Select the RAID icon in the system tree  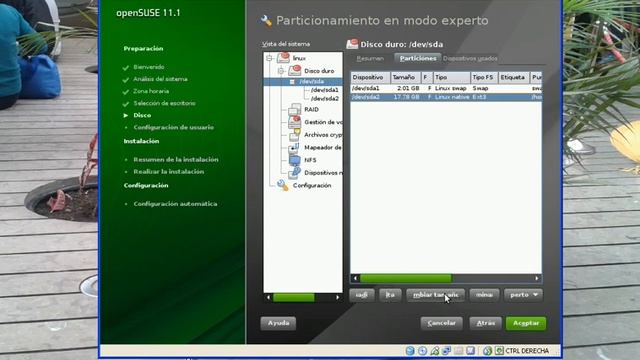[294, 109]
